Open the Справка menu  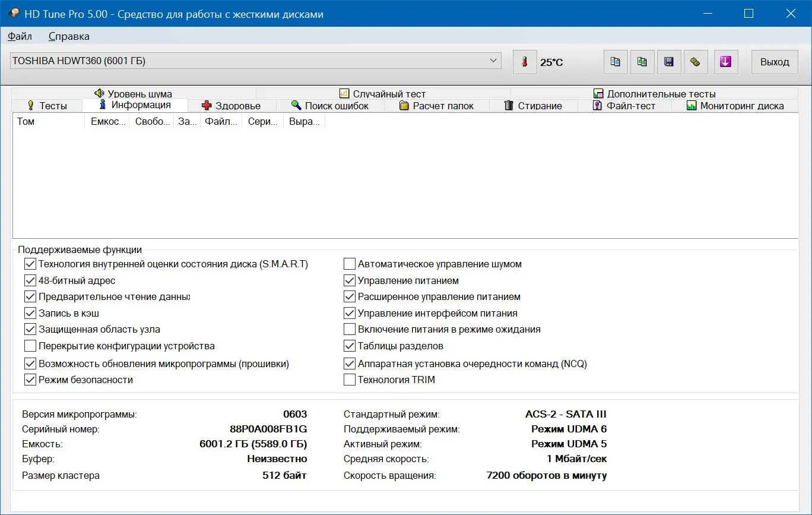pos(69,36)
